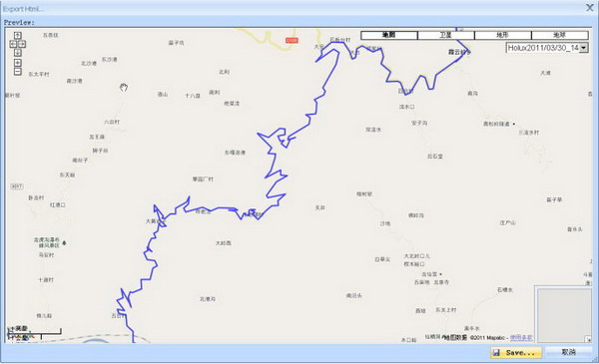Click the red road number shield marker
The height and width of the screenshot is (364, 599).
[x=292, y=40]
